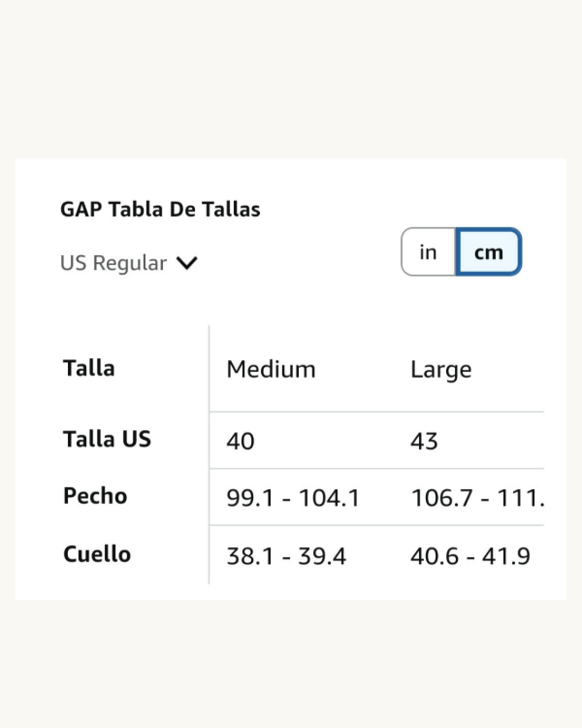582x728 pixels.
Task: Click the Cuello row label
Action: click(97, 554)
